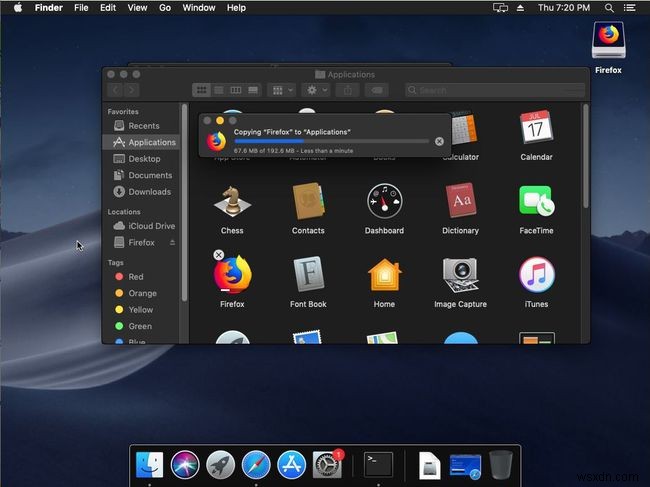
Task: Open the Dictionary app icon
Action: coord(461,201)
